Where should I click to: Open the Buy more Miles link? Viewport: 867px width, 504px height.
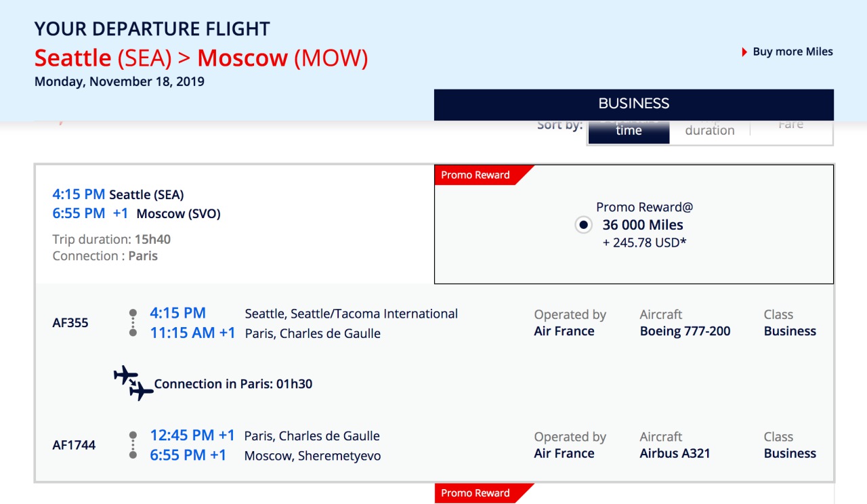pyautogui.click(x=792, y=51)
